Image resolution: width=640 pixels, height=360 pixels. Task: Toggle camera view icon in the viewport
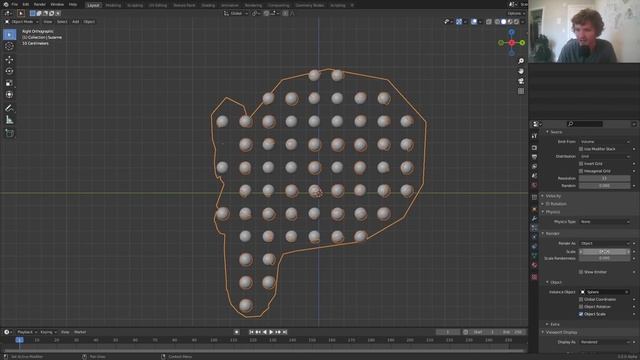(521, 81)
